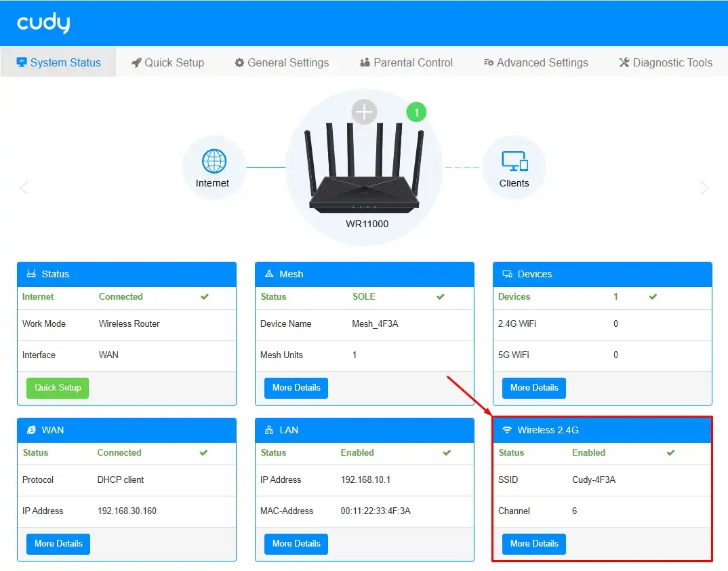Screen dimensions: 728x571
Task: Open the Parental Control tab
Action: (x=406, y=62)
